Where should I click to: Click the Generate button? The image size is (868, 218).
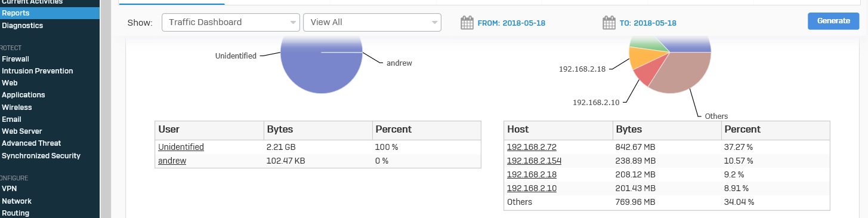pyautogui.click(x=833, y=21)
